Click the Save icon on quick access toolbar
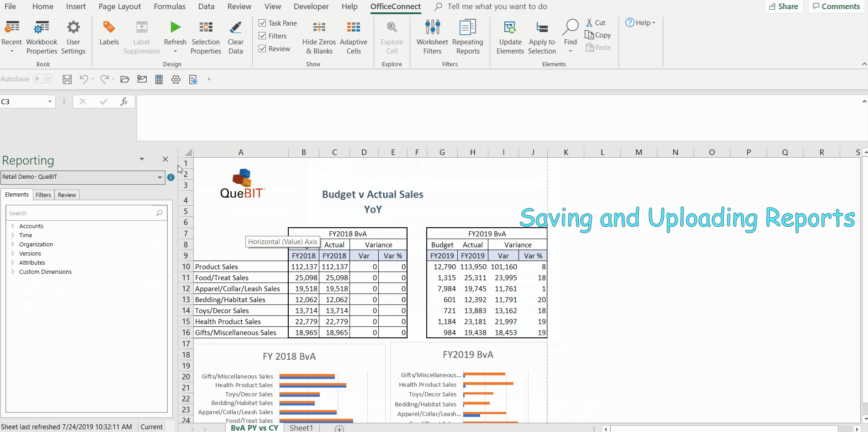868x432 pixels. pos(67,79)
